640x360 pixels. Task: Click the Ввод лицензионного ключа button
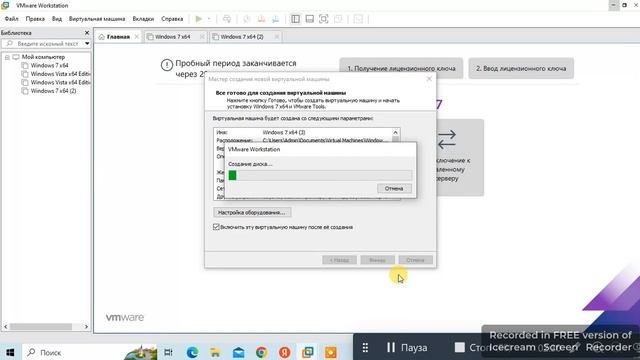[x=521, y=68]
